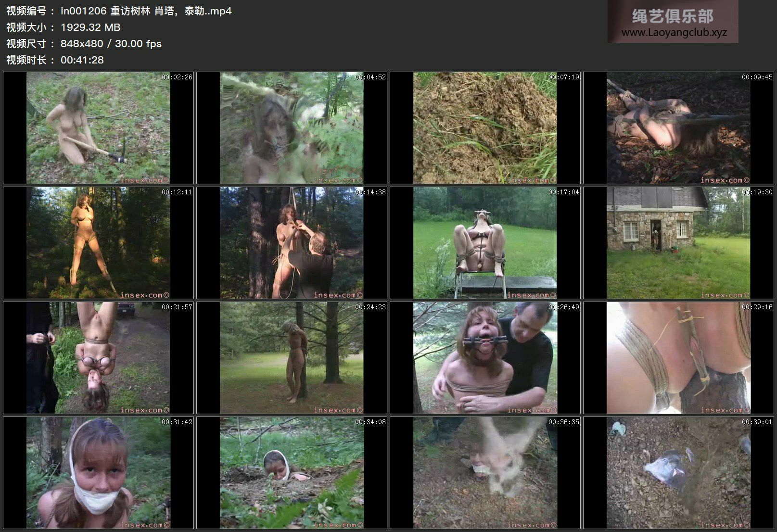
Task: Click the thumbnail timestamped 00:31:42
Action: (98, 473)
